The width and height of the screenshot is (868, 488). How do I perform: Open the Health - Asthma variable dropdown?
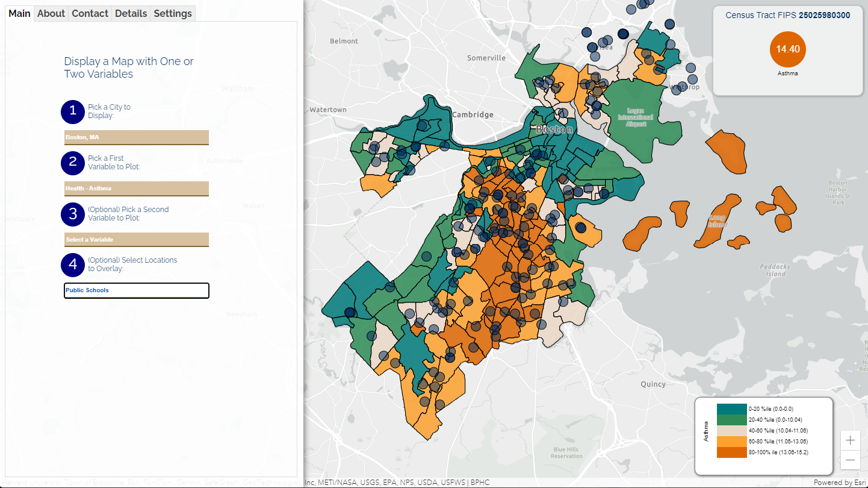137,189
